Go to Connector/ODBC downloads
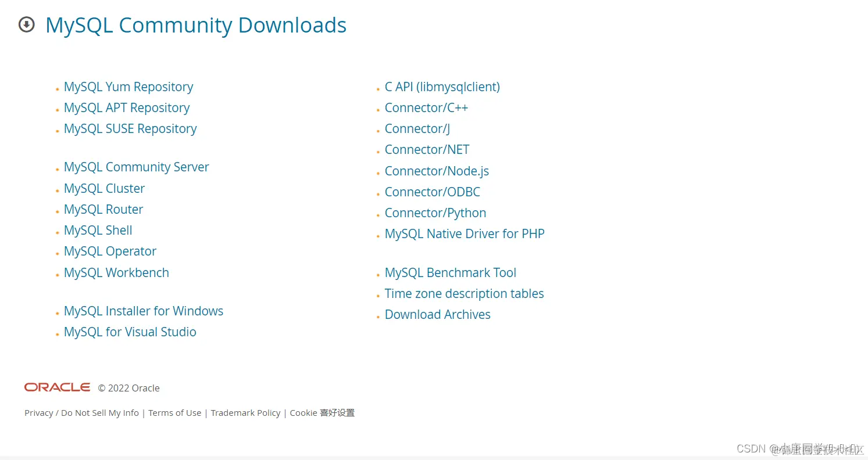This screenshot has width=868, height=460. pyautogui.click(x=433, y=192)
